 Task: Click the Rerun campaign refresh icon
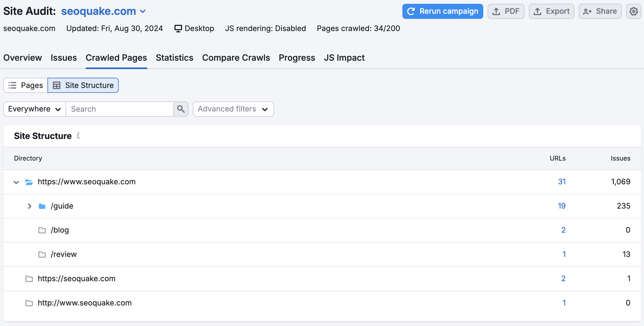(411, 11)
